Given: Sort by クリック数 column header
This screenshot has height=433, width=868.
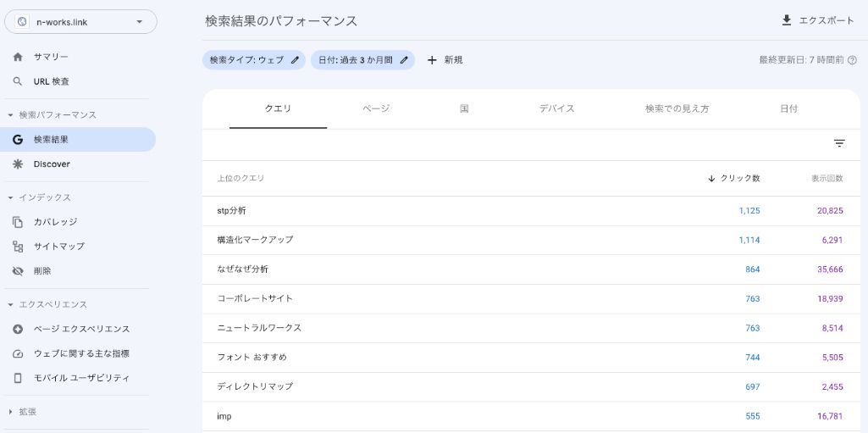Looking at the screenshot, I should tap(733, 178).
